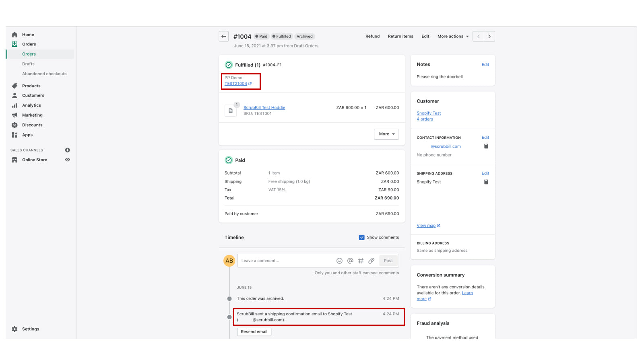The image size is (644, 362).
Task: Click the Apps sidebar icon
Action: point(14,135)
